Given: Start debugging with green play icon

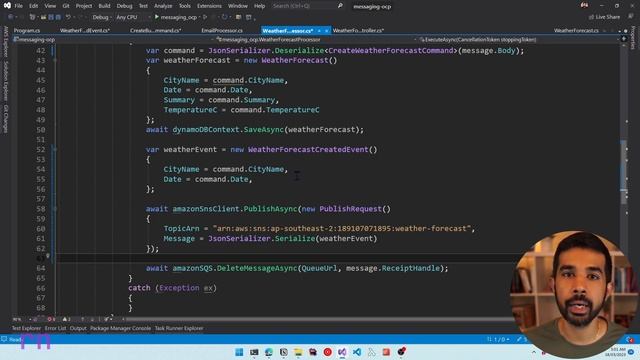Looking at the screenshot, I should [157, 17].
